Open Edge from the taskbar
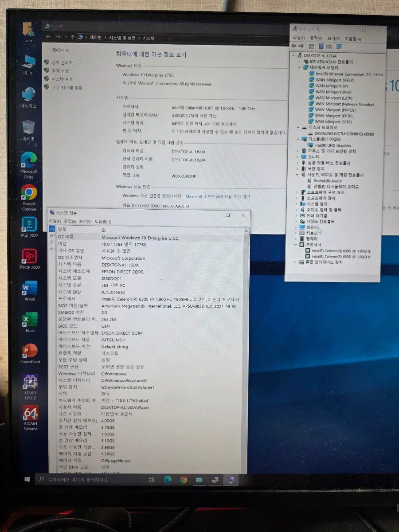Viewport: 399px width, 532px height. [x=168, y=479]
